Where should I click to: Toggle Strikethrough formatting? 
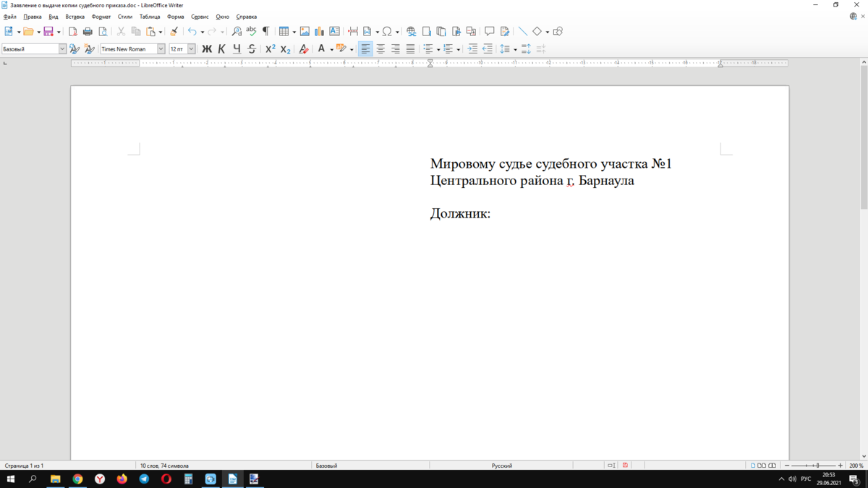252,49
